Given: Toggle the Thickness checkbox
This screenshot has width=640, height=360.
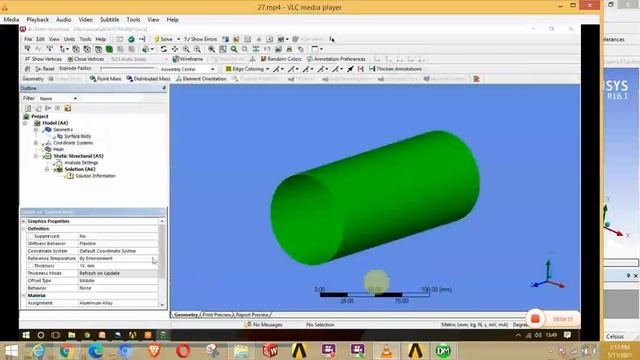Looking at the screenshot, I should click(x=31, y=266).
